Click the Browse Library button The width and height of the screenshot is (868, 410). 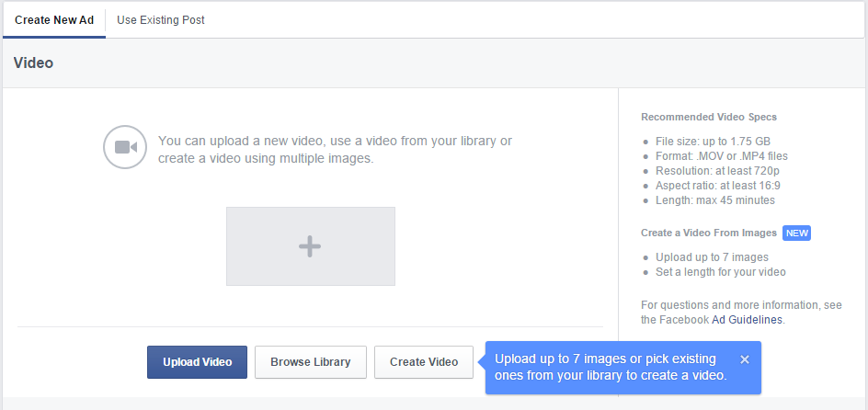(310, 362)
